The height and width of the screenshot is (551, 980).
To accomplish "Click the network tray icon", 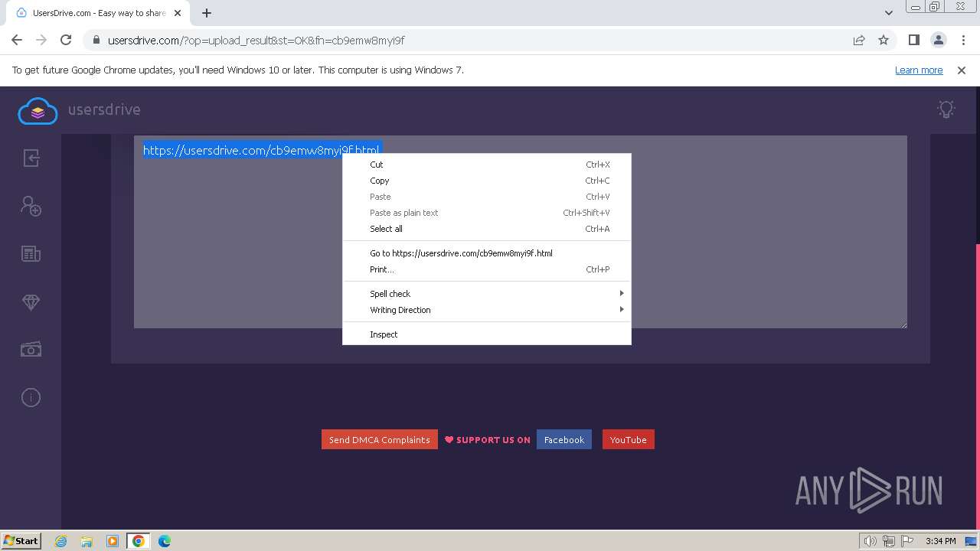I will click(x=889, y=541).
